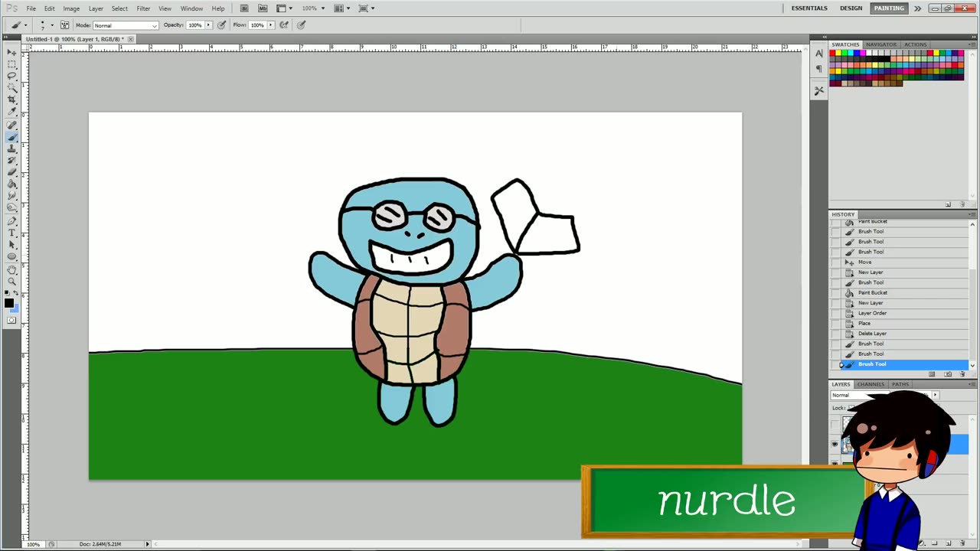Open the Layer menu
980x551 pixels.
pos(96,8)
